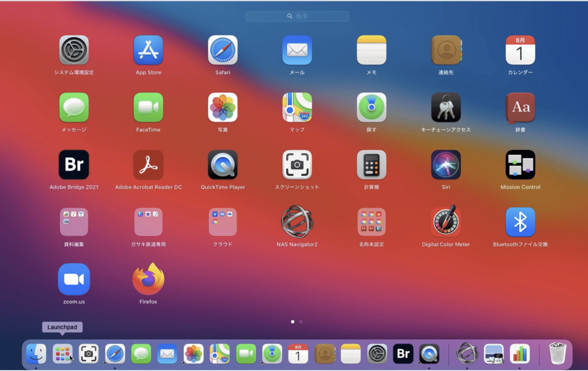The image size is (588, 371).
Task: Open Adobe Acrobat Reader DC
Action: coord(148,164)
